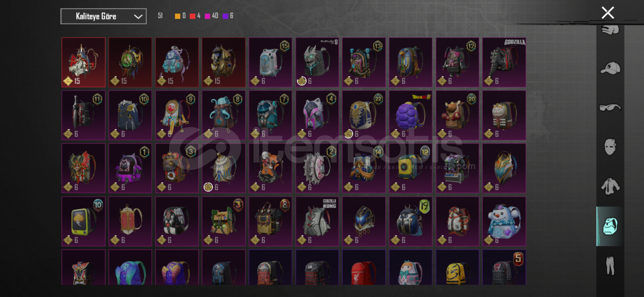Filter by the pink quality swatch showing 40
The width and height of the screenshot is (644, 297).
click(208, 16)
